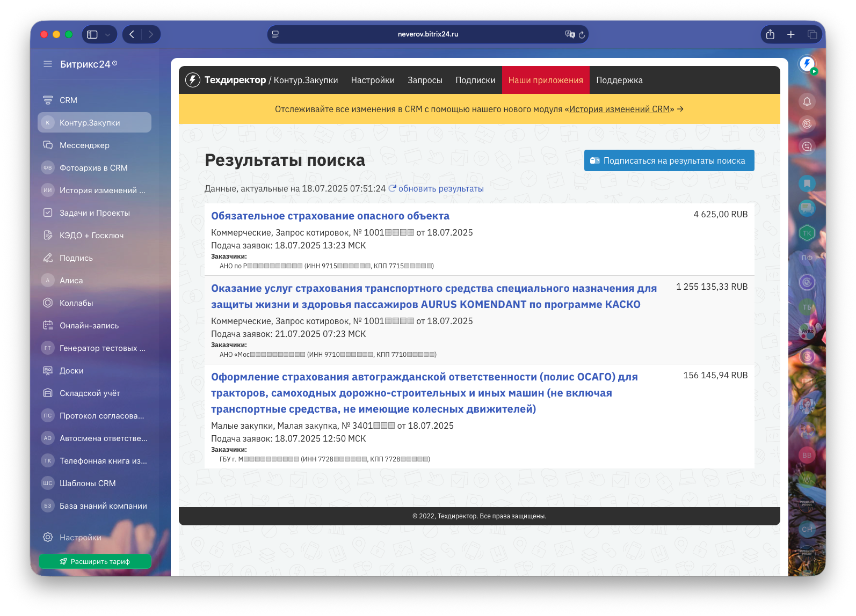
Task: Open Телефонная книга из... menu item
Action: tap(95, 461)
